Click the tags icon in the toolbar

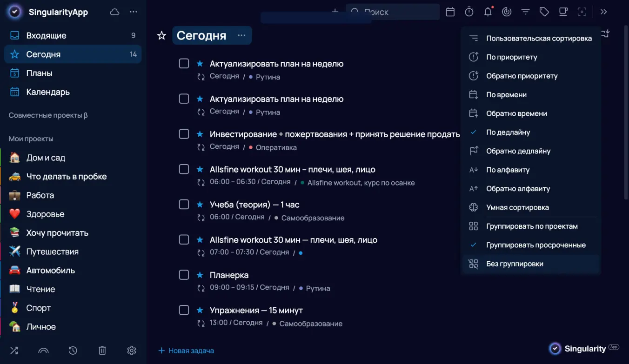[x=544, y=12]
